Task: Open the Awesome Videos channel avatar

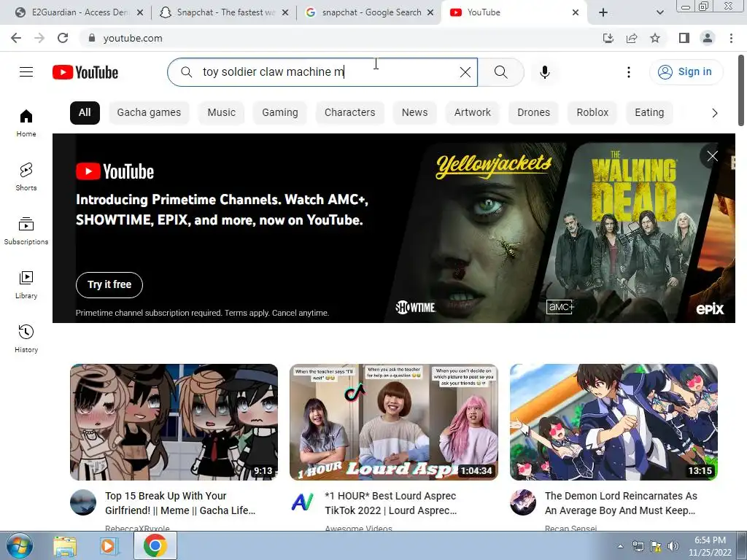Action: (303, 502)
